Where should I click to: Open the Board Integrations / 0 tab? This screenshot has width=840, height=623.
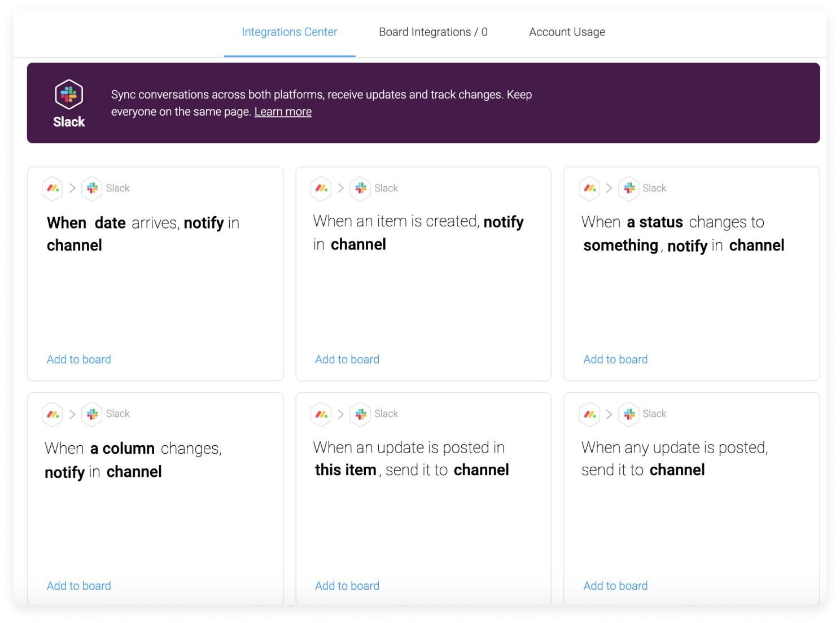433,32
